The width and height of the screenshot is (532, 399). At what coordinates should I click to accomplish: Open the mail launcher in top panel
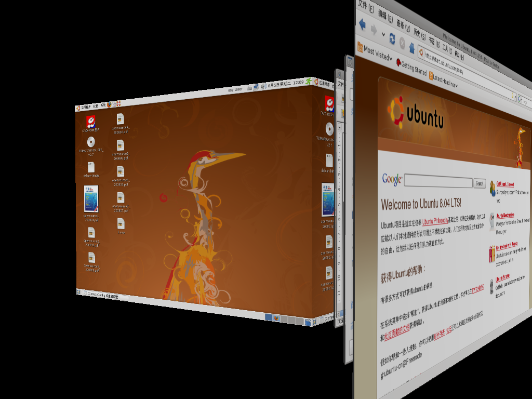(x=114, y=104)
